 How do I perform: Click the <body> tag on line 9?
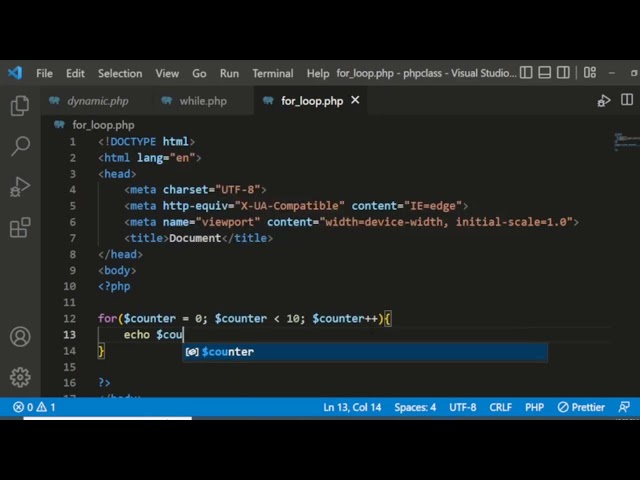coord(117,271)
